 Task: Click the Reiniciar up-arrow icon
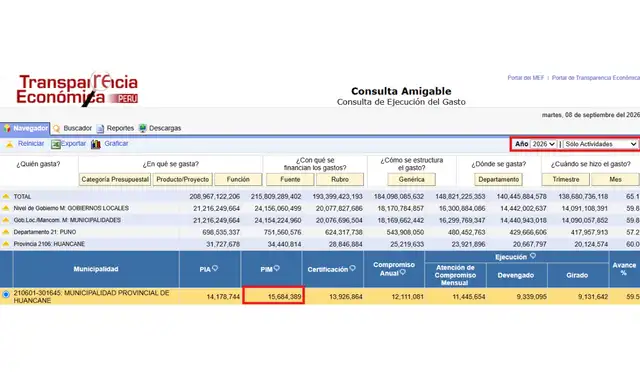9,144
